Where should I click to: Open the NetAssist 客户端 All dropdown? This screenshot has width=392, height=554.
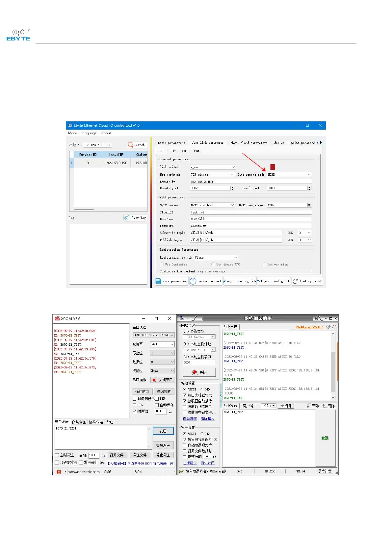269,406
